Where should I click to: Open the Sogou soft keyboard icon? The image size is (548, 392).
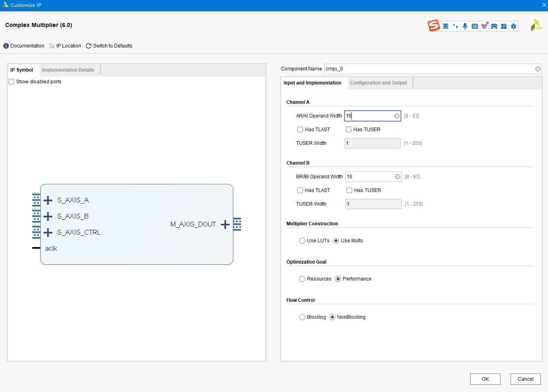click(x=475, y=26)
